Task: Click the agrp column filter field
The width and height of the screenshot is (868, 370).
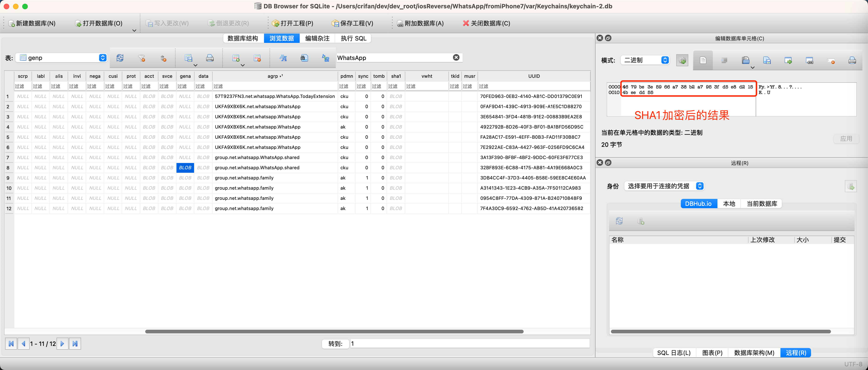Action: tap(275, 86)
